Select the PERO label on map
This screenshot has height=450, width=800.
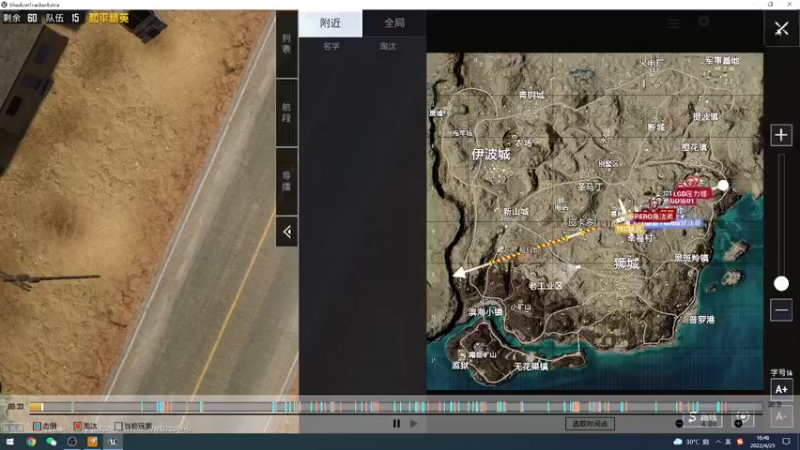[654, 216]
